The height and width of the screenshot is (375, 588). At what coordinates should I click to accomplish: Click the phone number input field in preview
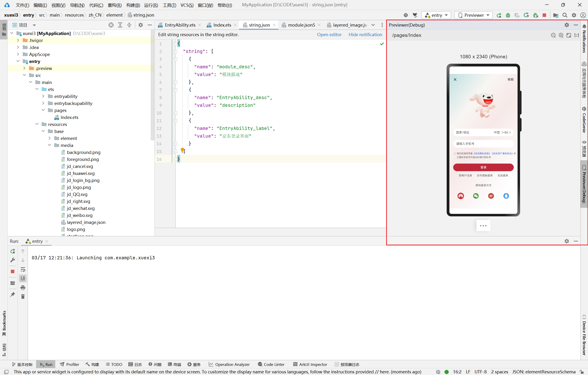483,144
